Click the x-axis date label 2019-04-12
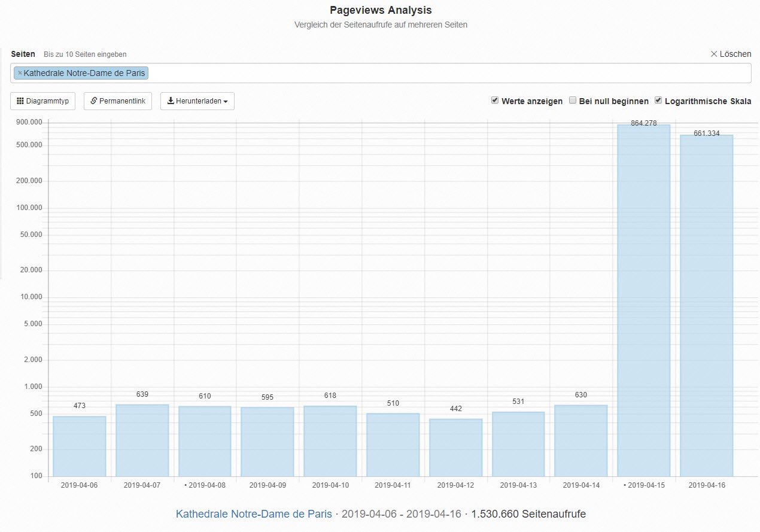Screen dimensions: 760x532 [x=455, y=485]
